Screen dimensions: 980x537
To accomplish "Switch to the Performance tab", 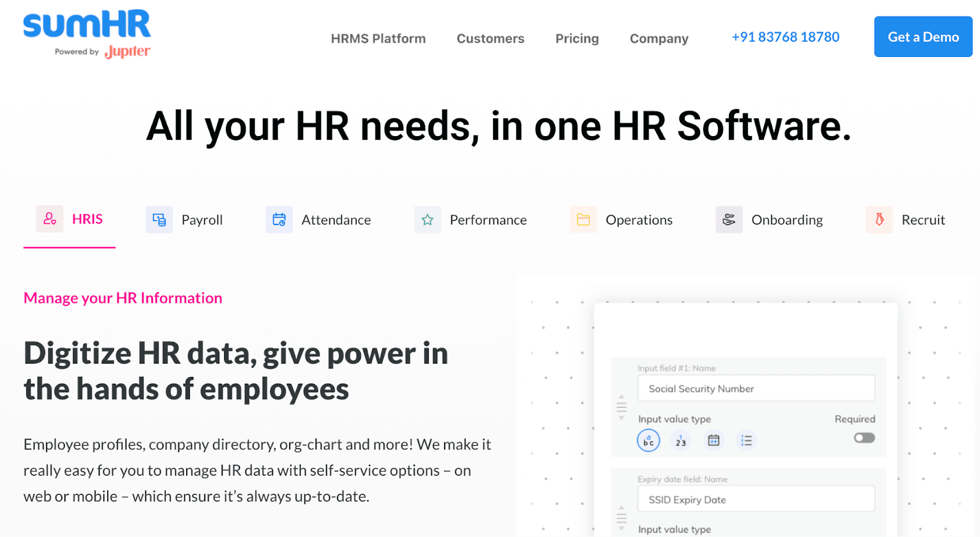I will pos(470,219).
